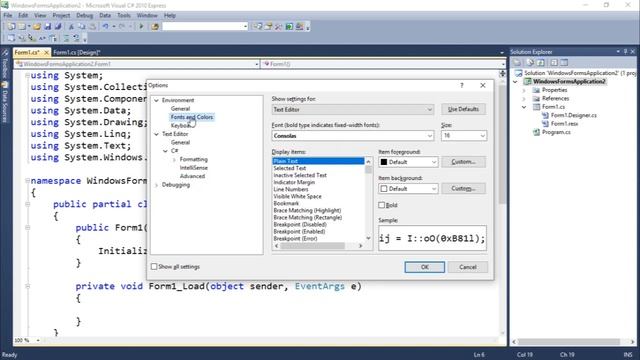Open the Project menu

[61, 16]
